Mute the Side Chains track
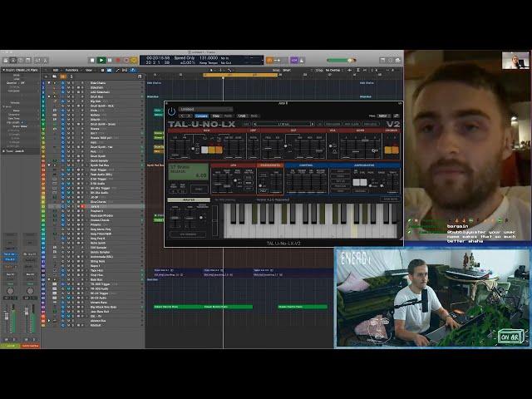The image size is (532, 399). coord(68,83)
